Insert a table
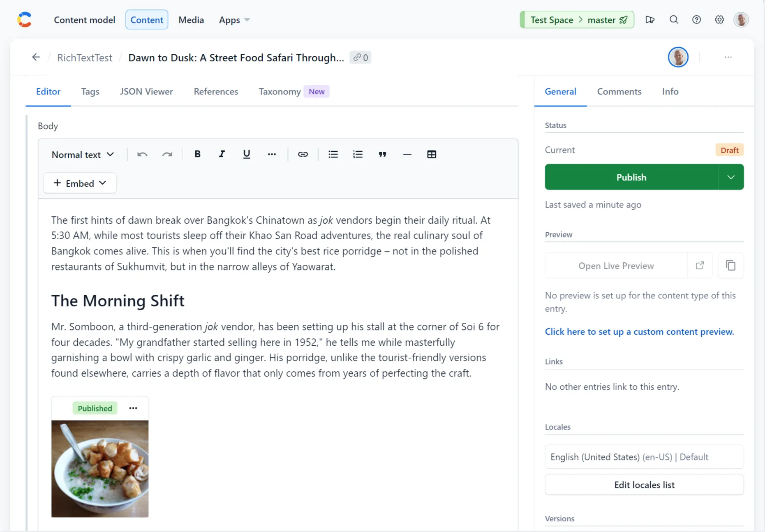This screenshot has width=765, height=532. (x=432, y=155)
